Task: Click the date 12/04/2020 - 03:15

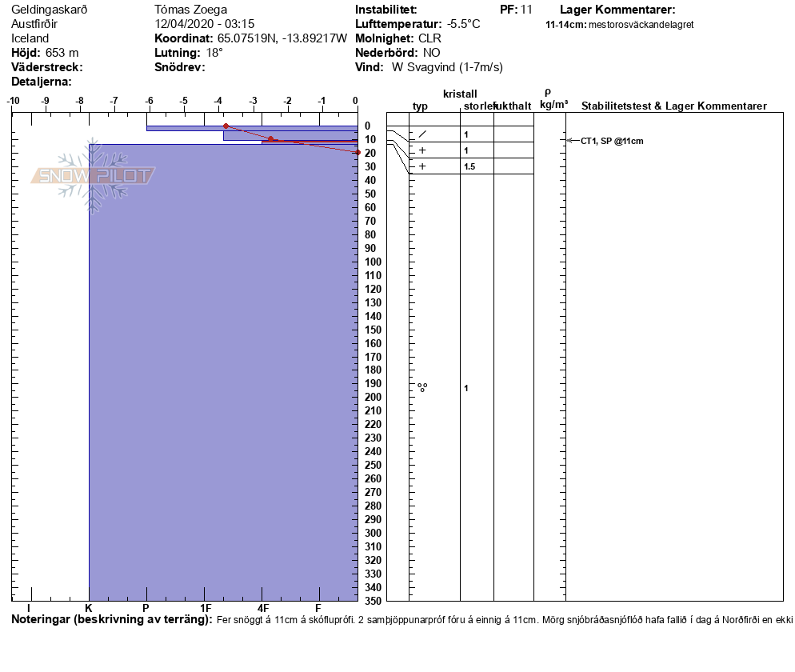Action: (204, 24)
